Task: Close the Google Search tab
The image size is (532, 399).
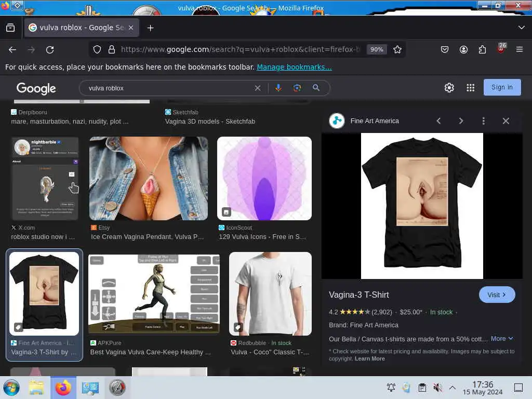Action: [x=131, y=28]
